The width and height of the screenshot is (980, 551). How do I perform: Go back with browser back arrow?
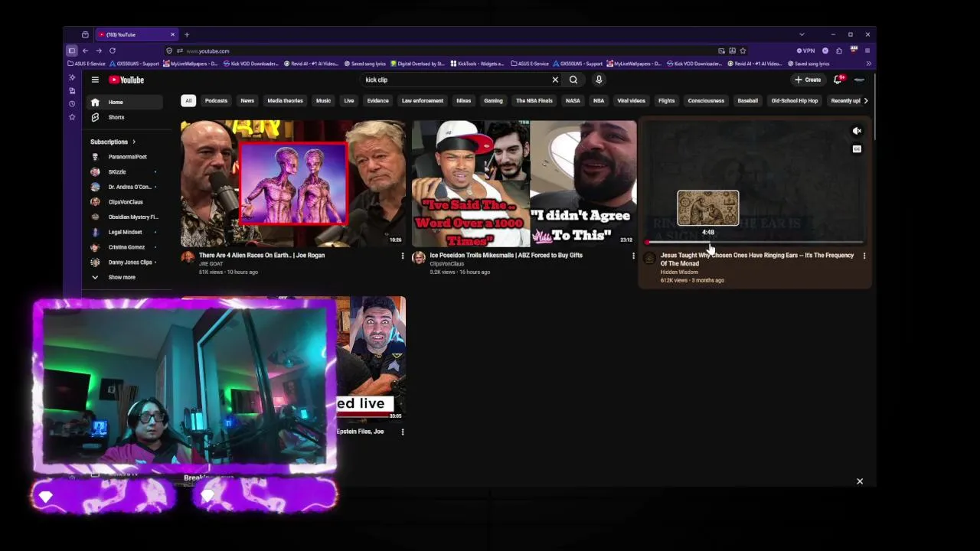pos(85,51)
